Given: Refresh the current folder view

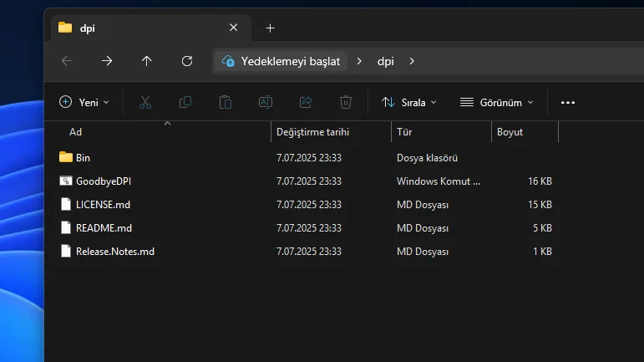Looking at the screenshot, I should click(x=187, y=61).
